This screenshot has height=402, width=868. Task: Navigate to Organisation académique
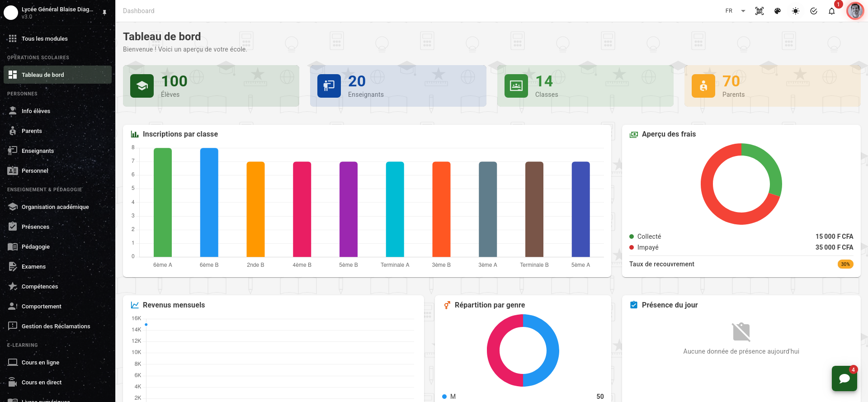pos(57,207)
